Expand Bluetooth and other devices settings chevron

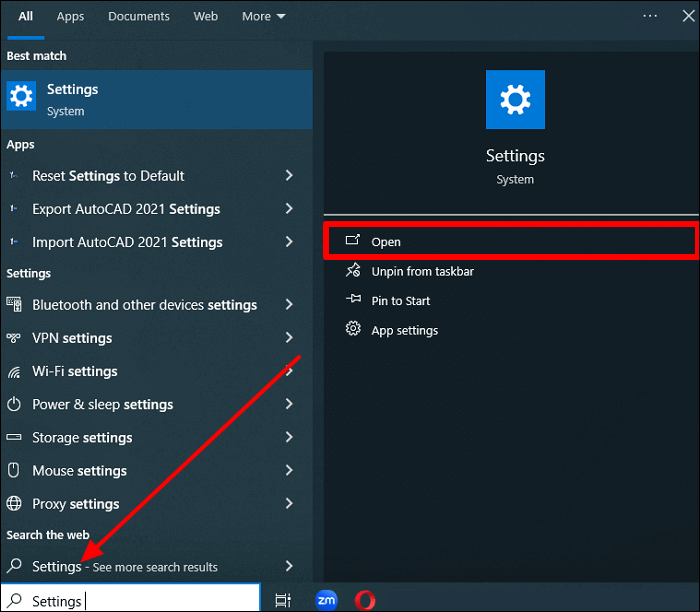[x=289, y=304]
